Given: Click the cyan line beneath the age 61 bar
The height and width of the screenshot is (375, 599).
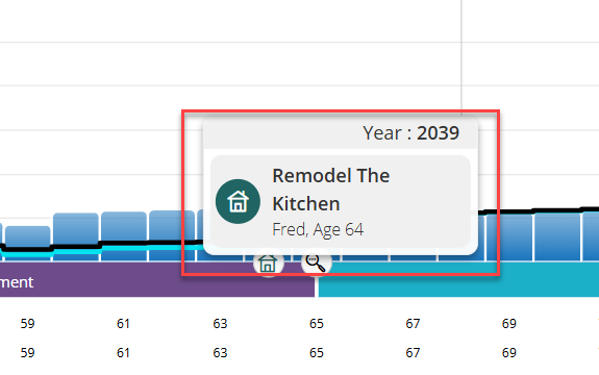Looking at the screenshot, I should point(124,249).
